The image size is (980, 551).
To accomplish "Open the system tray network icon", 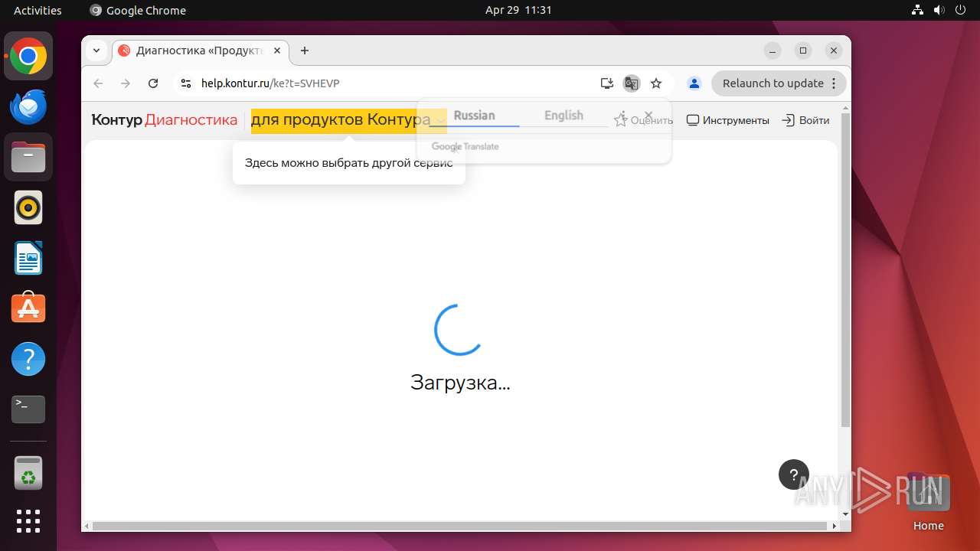I will point(918,10).
